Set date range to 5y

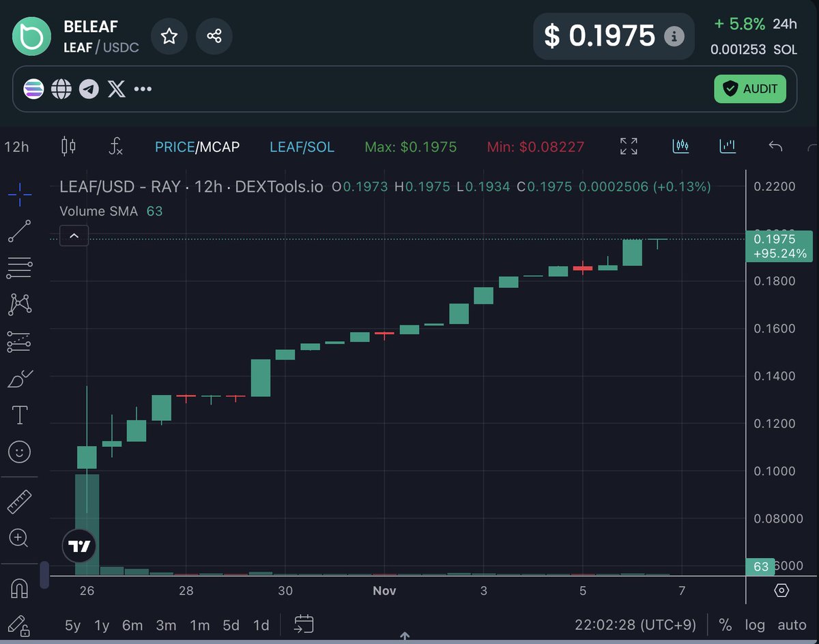(x=72, y=626)
